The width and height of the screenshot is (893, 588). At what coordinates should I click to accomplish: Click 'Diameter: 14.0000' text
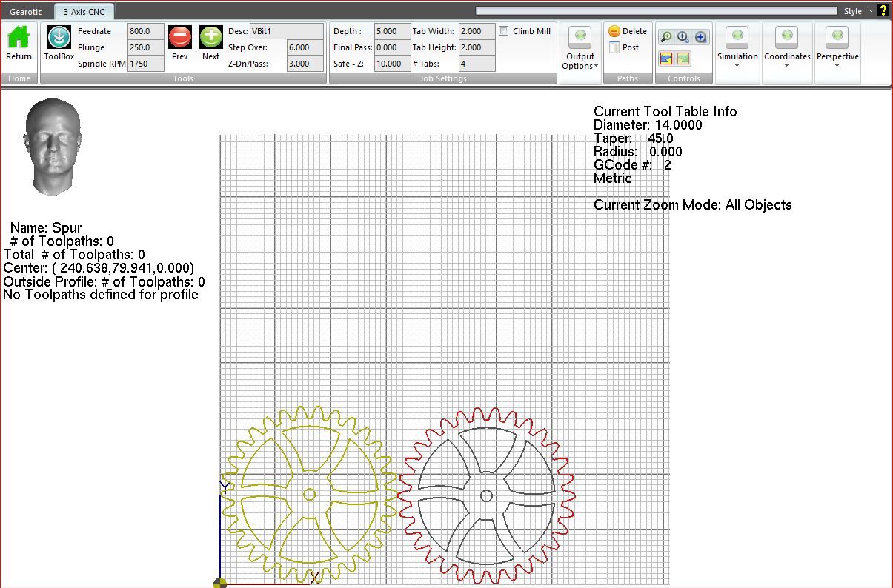coord(648,125)
